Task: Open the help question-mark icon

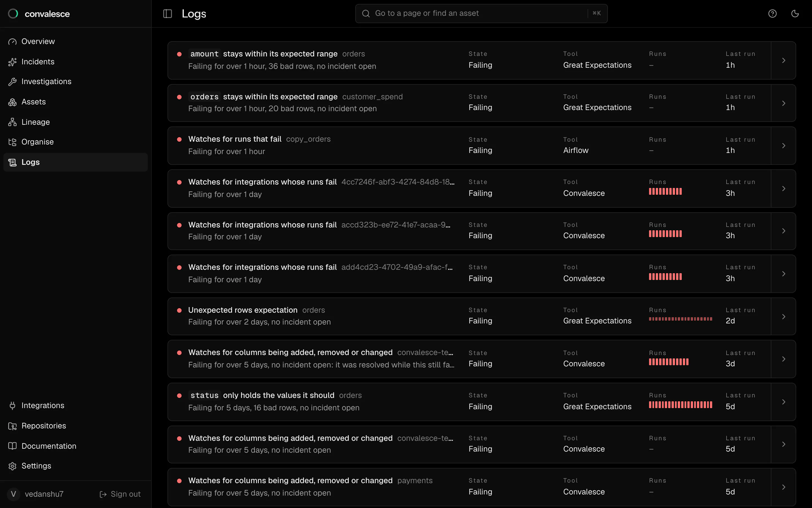Action: (x=773, y=14)
